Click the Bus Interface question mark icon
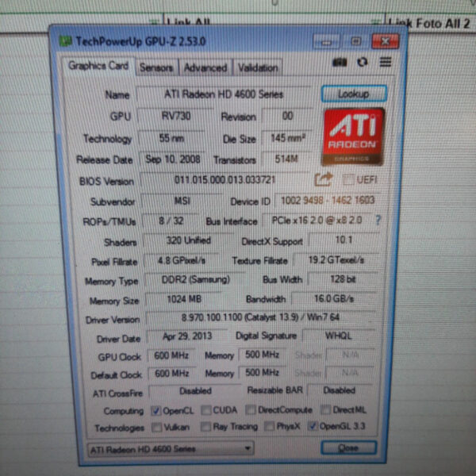The height and width of the screenshot is (476, 476). point(378,221)
